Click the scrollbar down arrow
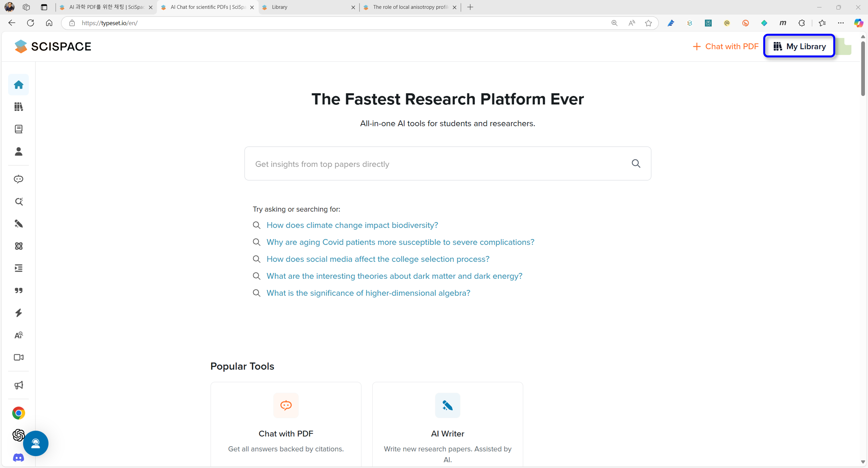The image size is (868, 468). pyautogui.click(x=863, y=462)
